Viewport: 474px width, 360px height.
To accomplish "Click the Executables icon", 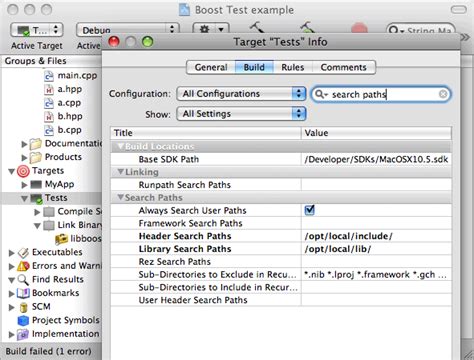I will pos(23,253).
